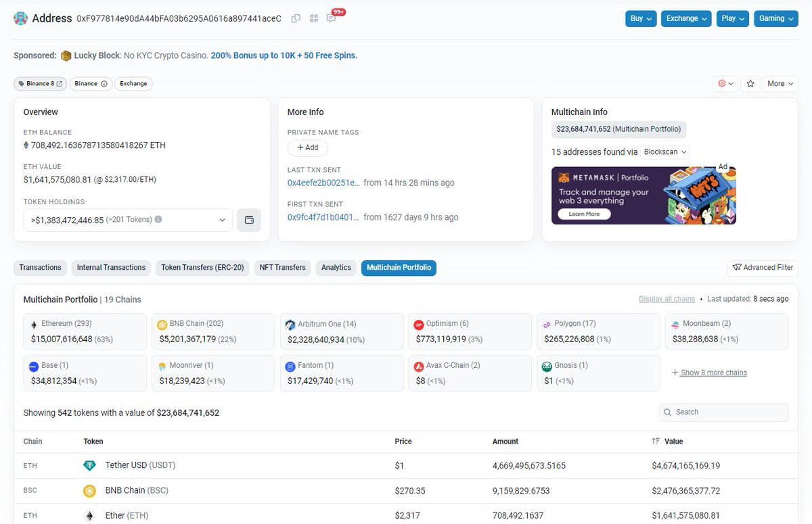This screenshot has height=524, width=812.
Task: Open the comments icon with 99+ badge
Action: pyautogui.click(x=332, y=18)
